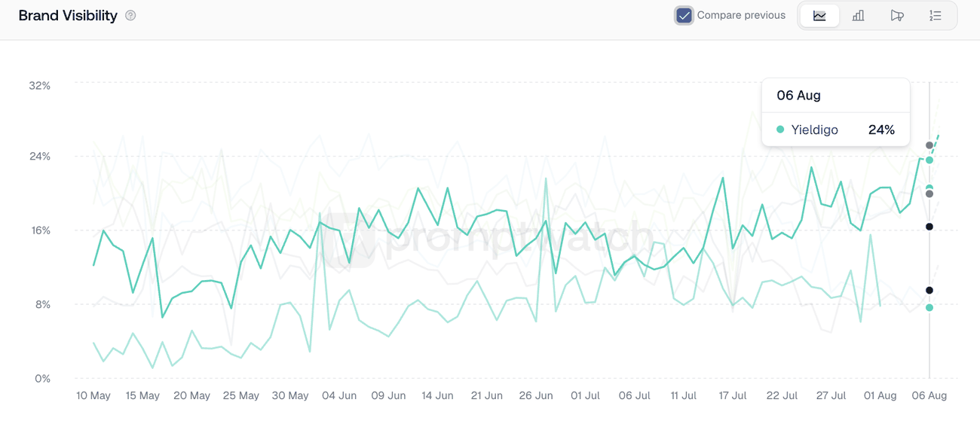Switch to the third chart view icon

896,15
